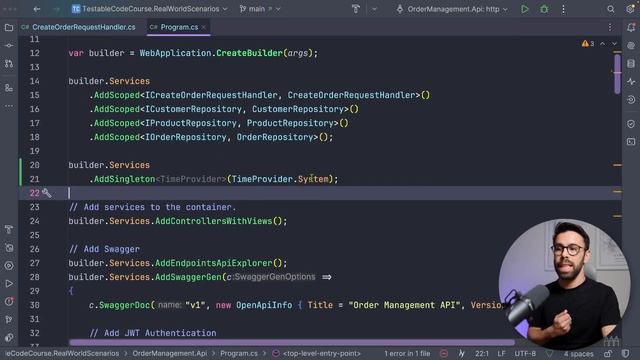
Task: Open Notifications bell icon
Action: pos(631,27)
